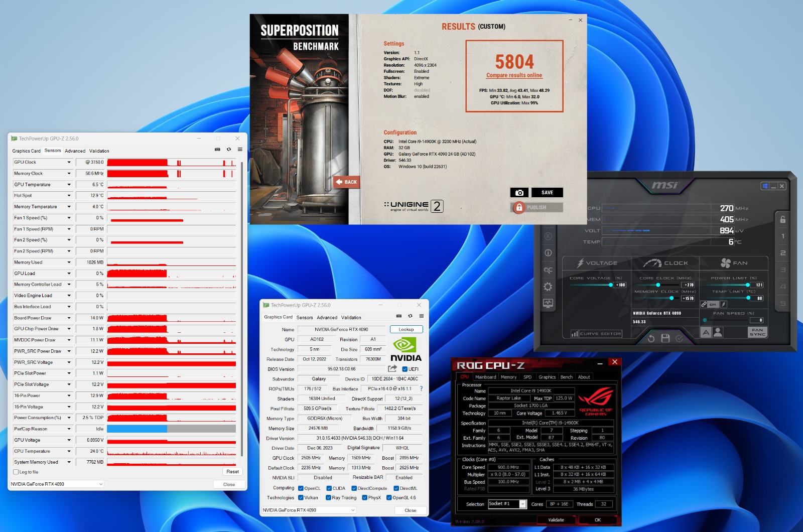Open the SPD tab in CPU-Z
The image size is (803, 532).
coord(527,377)
